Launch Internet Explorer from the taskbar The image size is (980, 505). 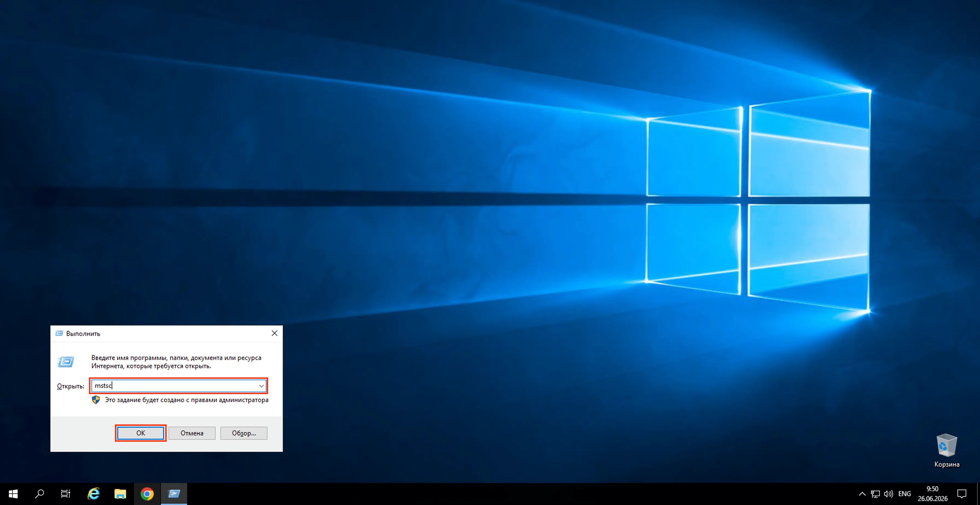(x=94, y=494)
